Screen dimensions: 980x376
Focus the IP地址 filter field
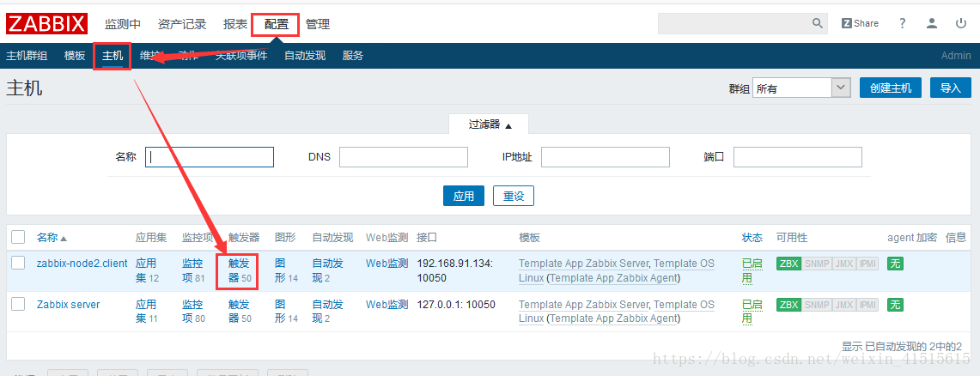click(606, 157)
